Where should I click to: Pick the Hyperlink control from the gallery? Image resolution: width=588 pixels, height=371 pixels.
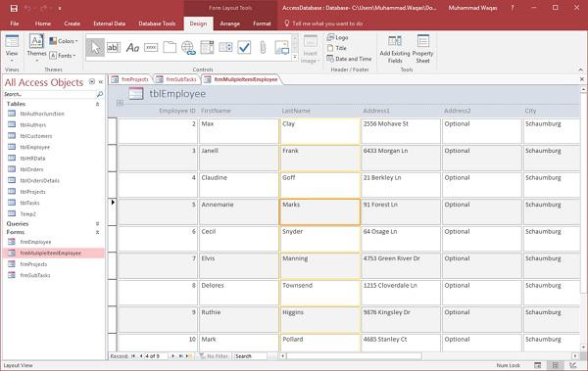click(188, 48)
